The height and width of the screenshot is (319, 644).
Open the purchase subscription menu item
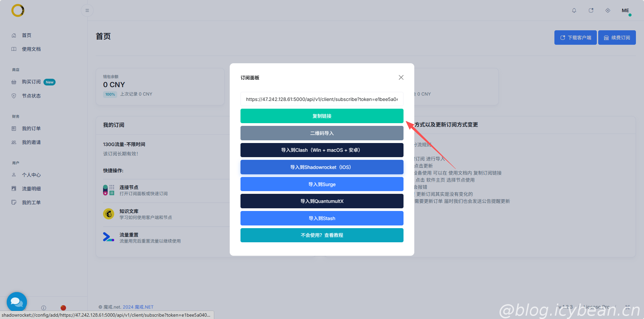click(31, 82)
